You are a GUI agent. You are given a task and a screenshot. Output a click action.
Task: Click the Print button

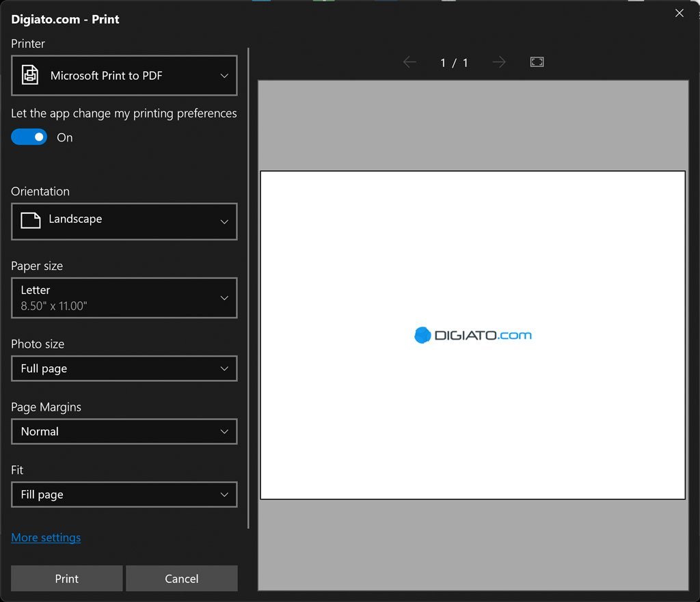[66, 578]
